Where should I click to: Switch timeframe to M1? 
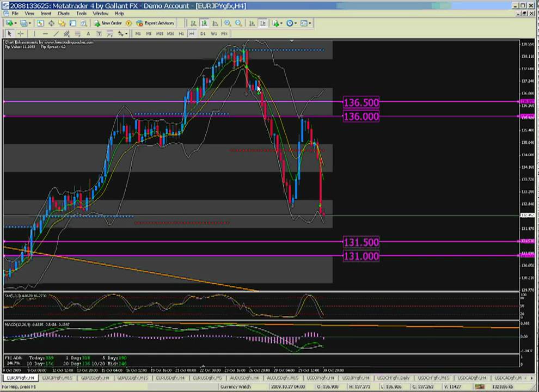[x=138, y=33]
